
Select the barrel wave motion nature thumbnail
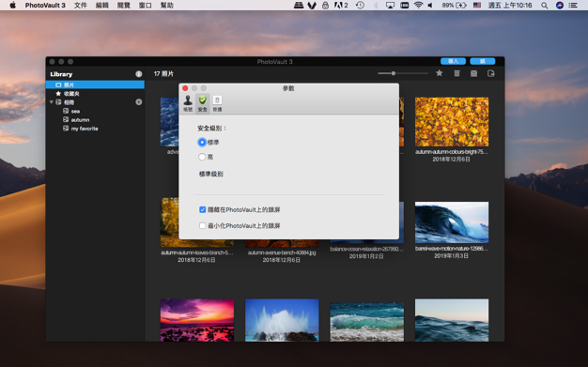click(452, 222)
